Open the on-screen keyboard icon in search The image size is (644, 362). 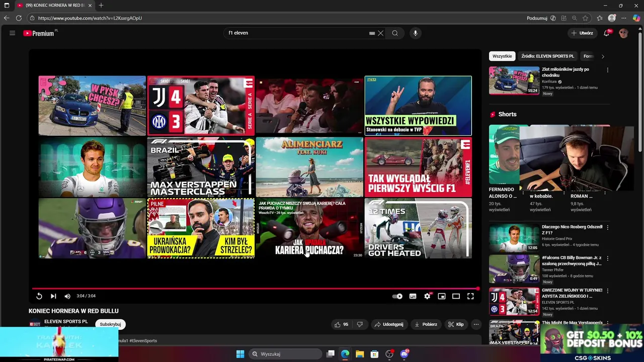tap(372, 33)
